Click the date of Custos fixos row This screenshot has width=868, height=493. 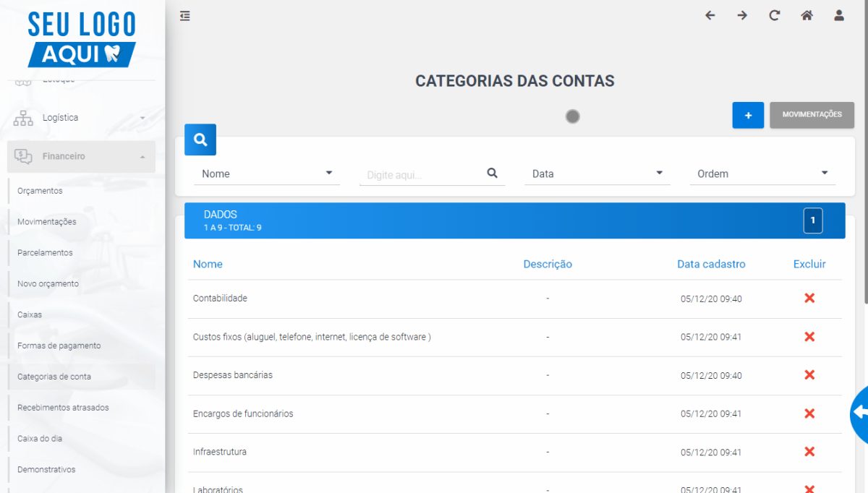click(x=711, y=337)
